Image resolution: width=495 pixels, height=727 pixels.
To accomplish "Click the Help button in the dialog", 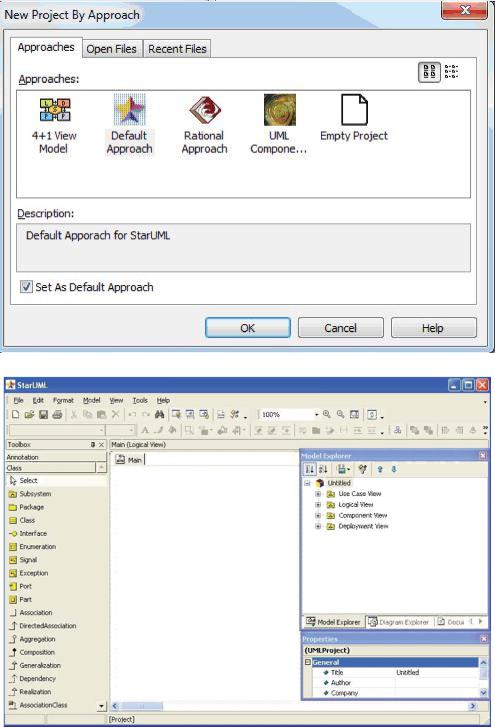I will [x=433, y=328].
